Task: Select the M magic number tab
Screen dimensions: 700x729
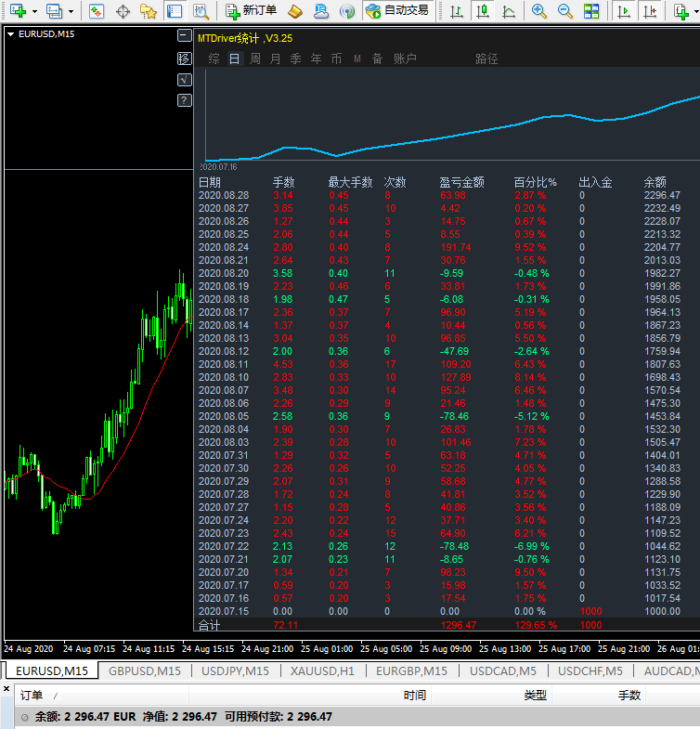Action: (x=357, y=59)
